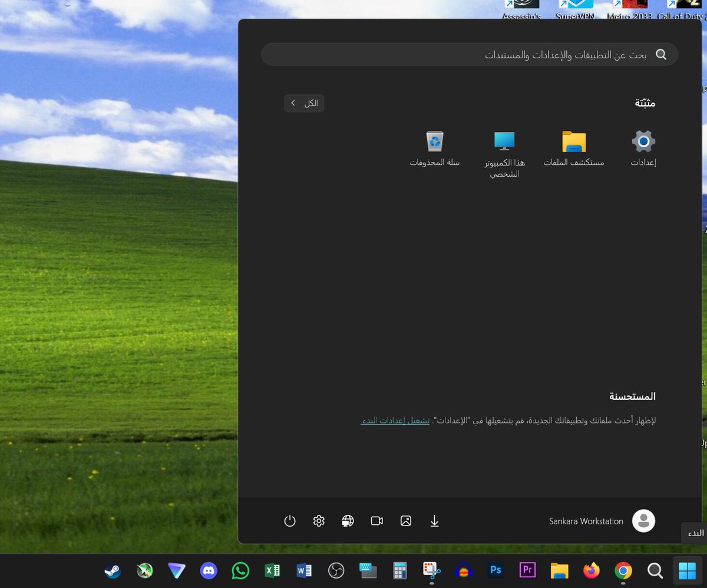Open OBS Studio from the taskbar
Screen dimensions: 707x588
tap(336, 570)
